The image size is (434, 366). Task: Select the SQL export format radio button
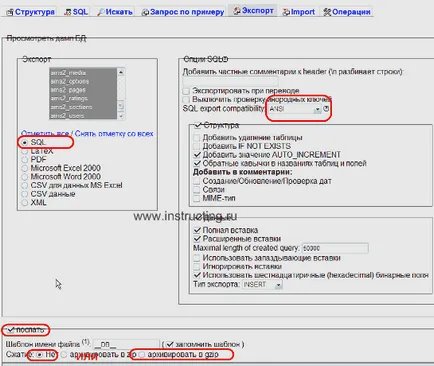pyautogui.click(x=24, y=142)
